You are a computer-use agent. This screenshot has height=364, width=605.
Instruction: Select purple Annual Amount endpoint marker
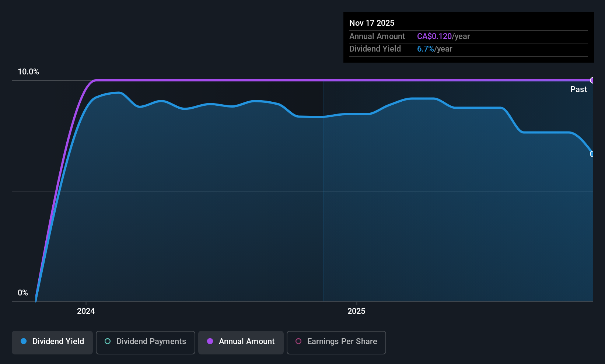click(x=592, y=80)
